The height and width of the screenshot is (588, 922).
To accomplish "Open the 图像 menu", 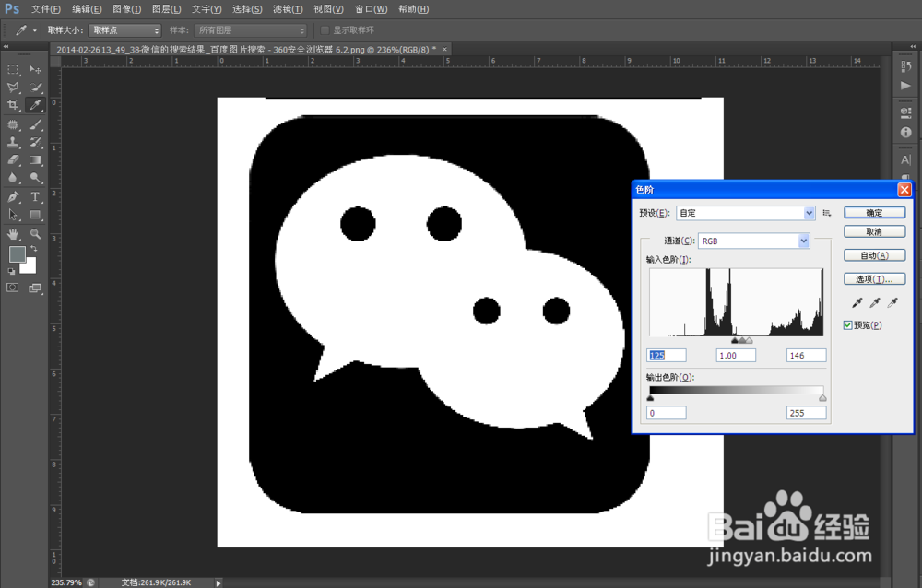I will click(126, 9).
